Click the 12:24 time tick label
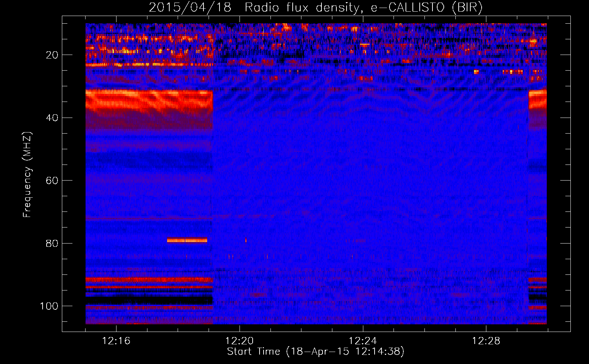 (363, 341)
